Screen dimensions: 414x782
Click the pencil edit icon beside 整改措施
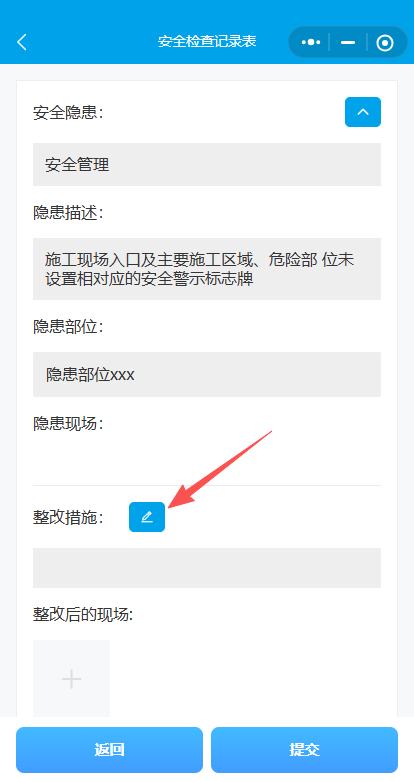(147, 517)
